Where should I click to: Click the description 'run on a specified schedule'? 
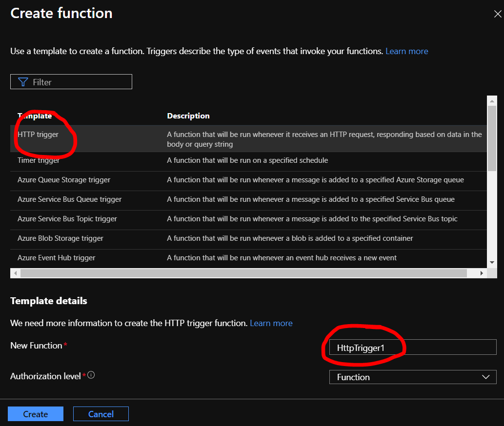247,160
